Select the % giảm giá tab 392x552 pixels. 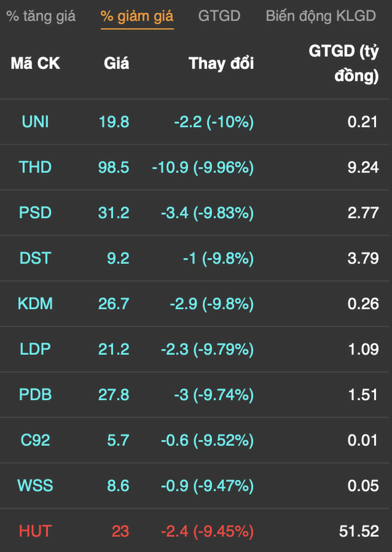pos(137,16)
